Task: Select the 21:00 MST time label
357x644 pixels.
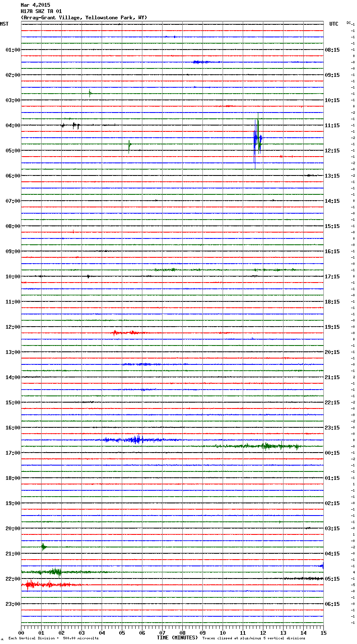Action: pos(13,554)
